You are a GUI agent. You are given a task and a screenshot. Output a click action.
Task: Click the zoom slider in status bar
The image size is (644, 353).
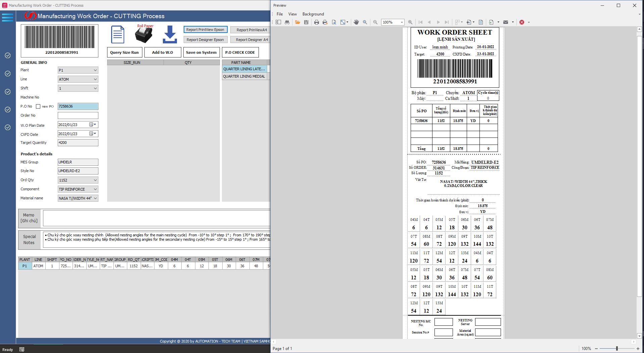pos(616,349)
